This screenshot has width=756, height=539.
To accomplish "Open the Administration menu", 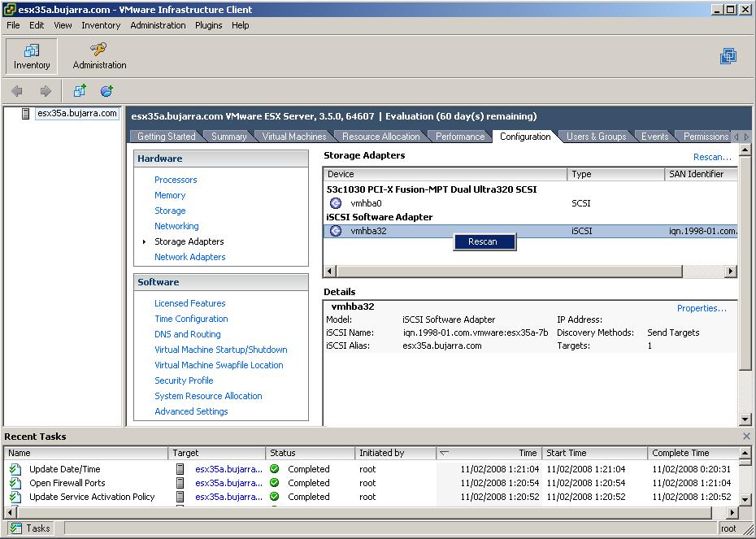I will click(x=158, y=25).
